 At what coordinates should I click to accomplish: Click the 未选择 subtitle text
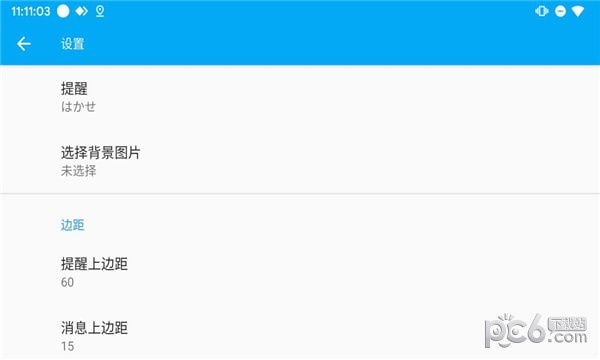[78, 171]
